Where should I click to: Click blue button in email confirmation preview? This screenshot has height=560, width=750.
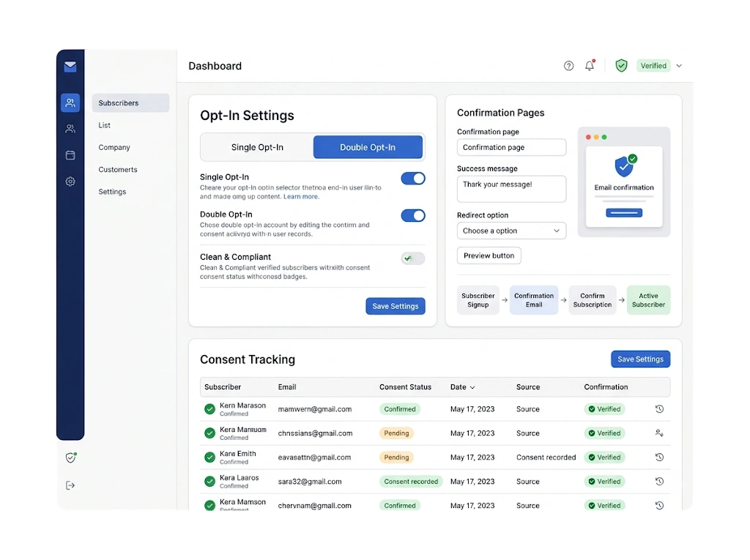[x=624, y=213]
